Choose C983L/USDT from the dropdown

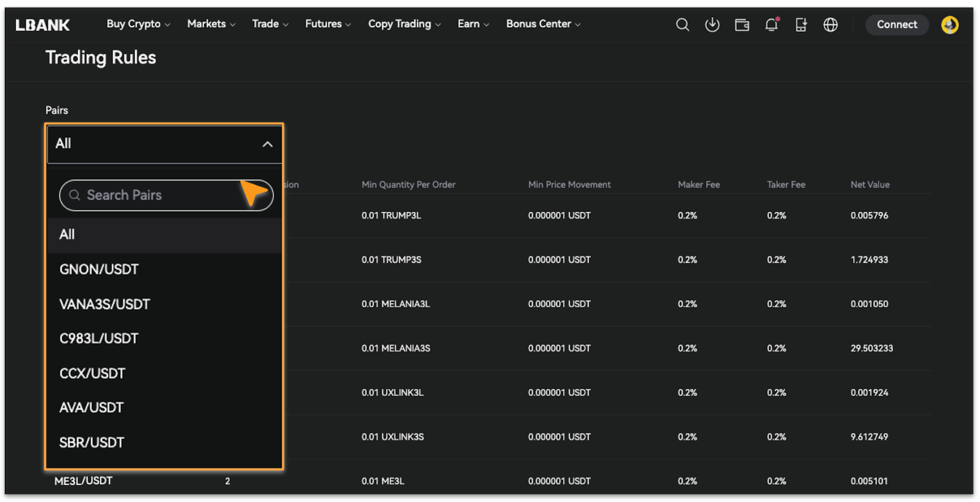pos(164,339)
